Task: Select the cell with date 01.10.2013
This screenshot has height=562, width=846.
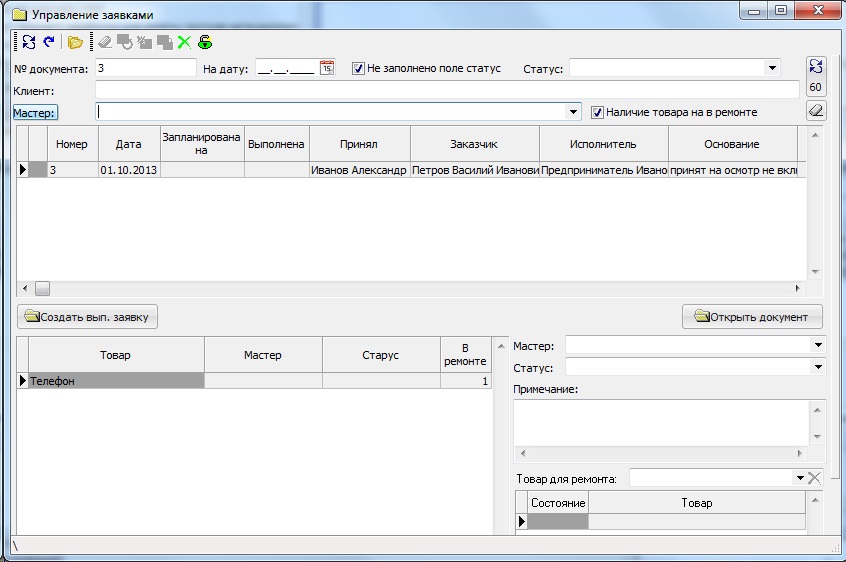Action: [x=129, y=170]
